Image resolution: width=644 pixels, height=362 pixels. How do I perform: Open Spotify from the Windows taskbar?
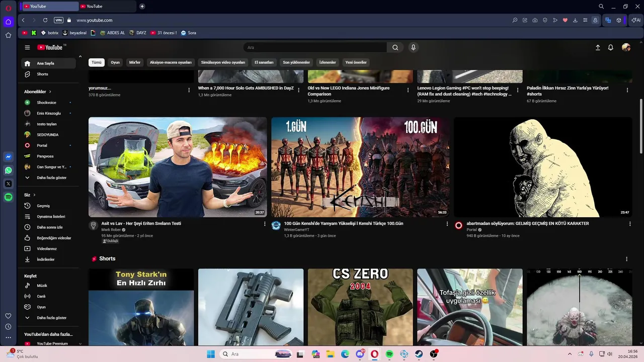click(389, 354)
